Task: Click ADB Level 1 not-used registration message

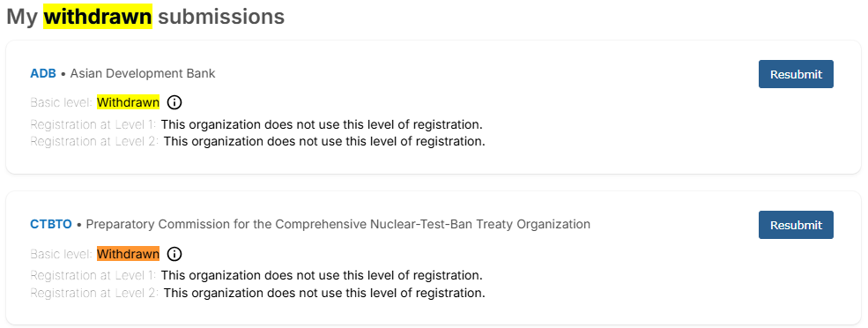Action: point(322,123)
